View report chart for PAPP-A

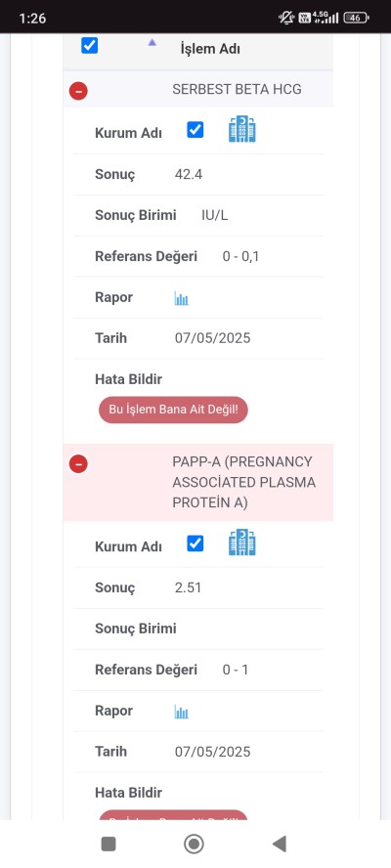click(182, 712)
